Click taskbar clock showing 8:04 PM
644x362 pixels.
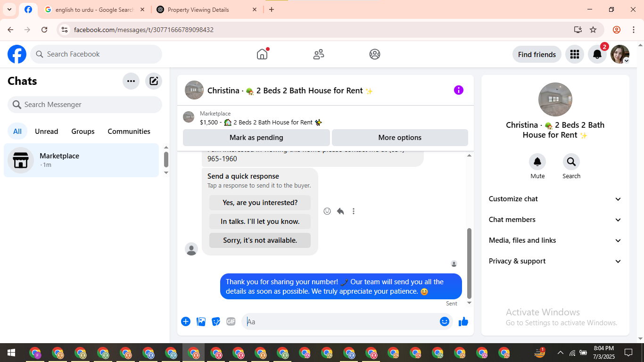604,352
